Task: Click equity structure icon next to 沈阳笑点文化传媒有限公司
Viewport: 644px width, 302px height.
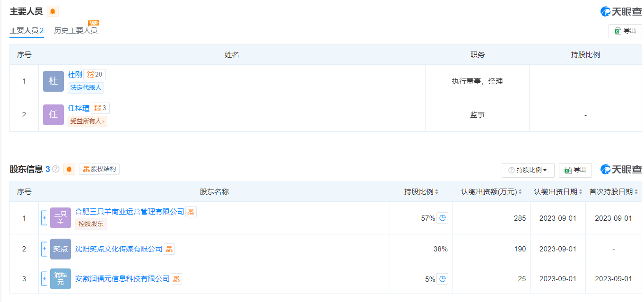Action: [x=169, y=249]
